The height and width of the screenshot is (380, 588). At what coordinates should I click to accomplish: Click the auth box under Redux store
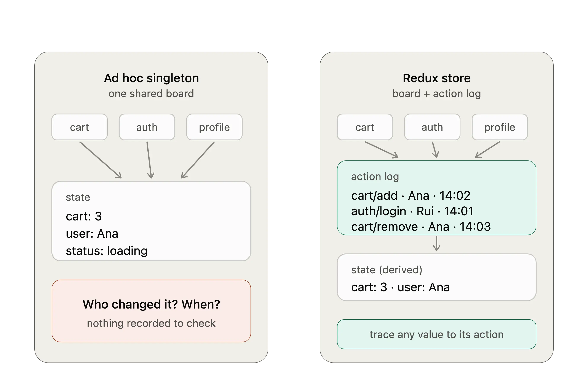point(432,127)
